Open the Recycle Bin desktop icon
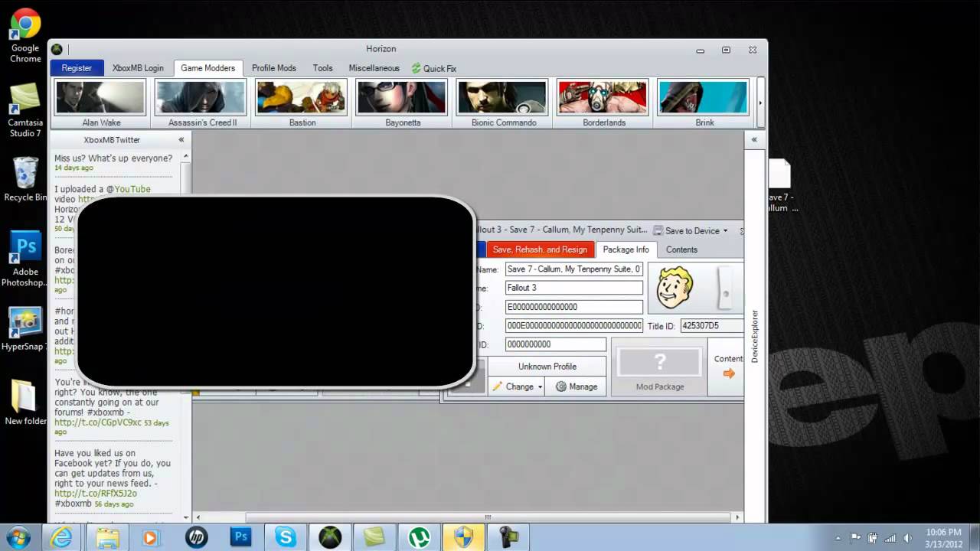The width and height of the screenshot is (980, 551). 25,180
